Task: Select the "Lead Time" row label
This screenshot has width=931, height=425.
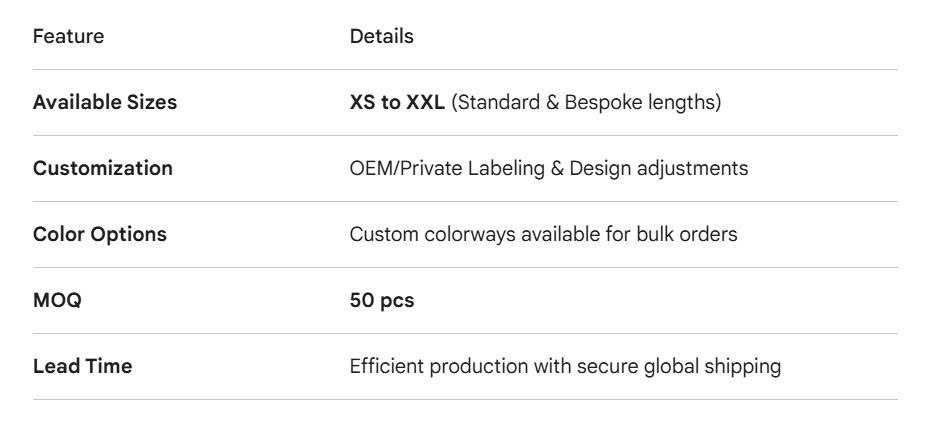Action: 82,367
